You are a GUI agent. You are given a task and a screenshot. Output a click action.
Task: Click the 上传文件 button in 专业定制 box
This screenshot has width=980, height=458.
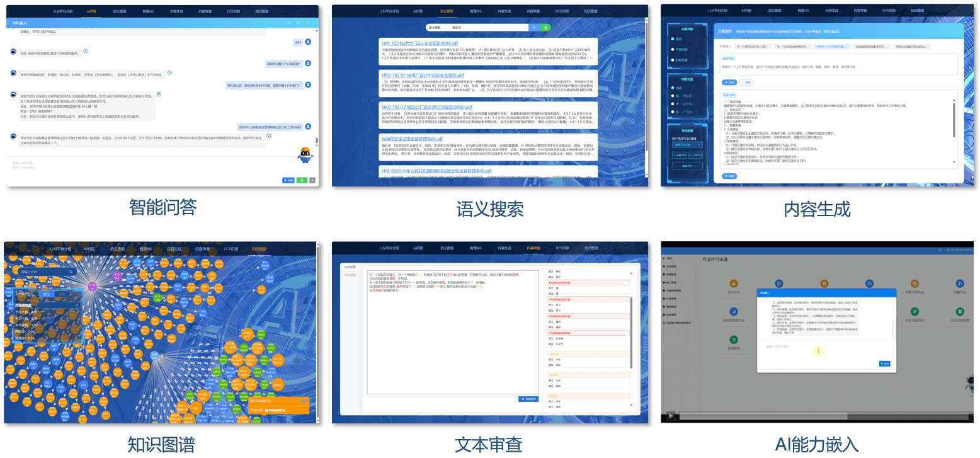click(696, 154)
